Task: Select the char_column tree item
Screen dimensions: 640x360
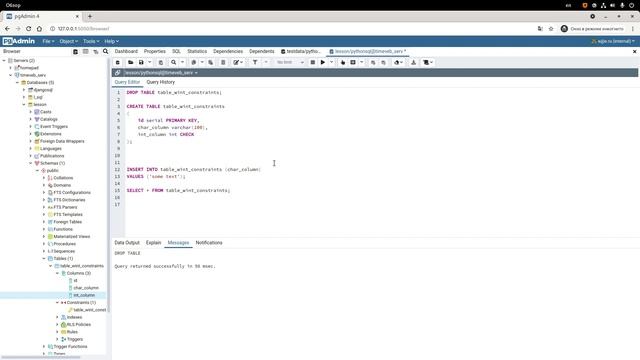Action: (x=86, y=288)
